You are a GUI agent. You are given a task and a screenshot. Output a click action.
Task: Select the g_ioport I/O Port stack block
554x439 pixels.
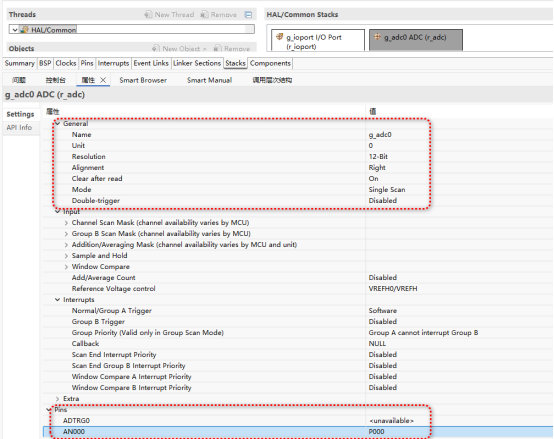click(318, 40)
